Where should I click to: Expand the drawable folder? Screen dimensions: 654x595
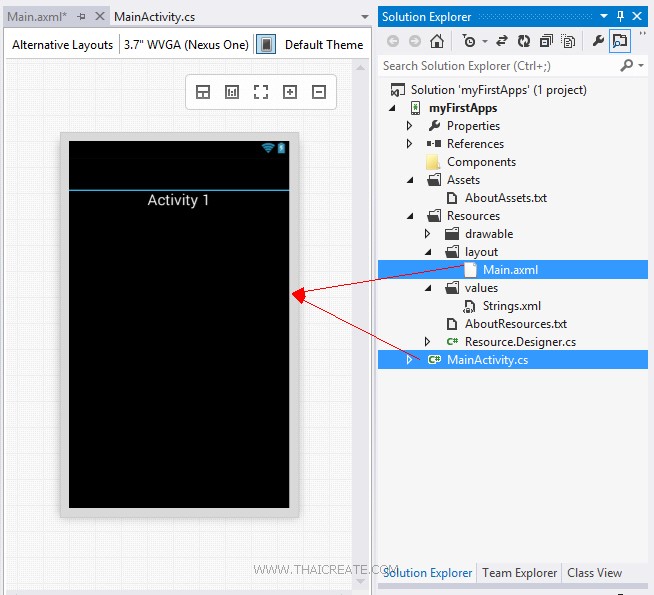[x=428, y=234]
